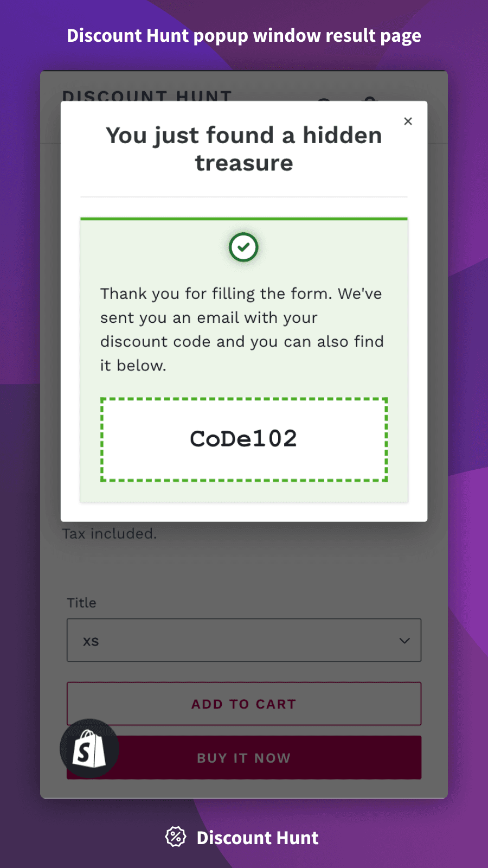Viewport: 488px width, 868px height.
Task: Click the 'Discount Hunt popup window result page' caption
Action: coord(243,36)
